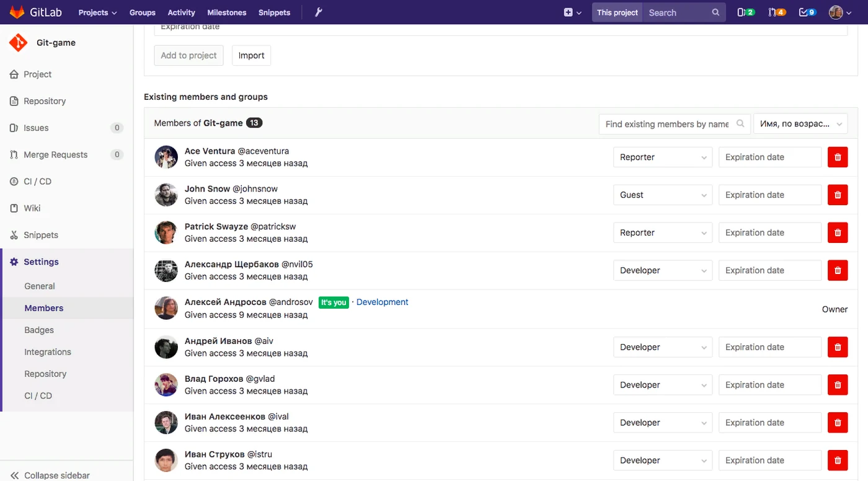The width and height of the screenshot is (868, 481).
Task: Delete member Александр Щербаков via trash icon
Action: tap(838, 271)
